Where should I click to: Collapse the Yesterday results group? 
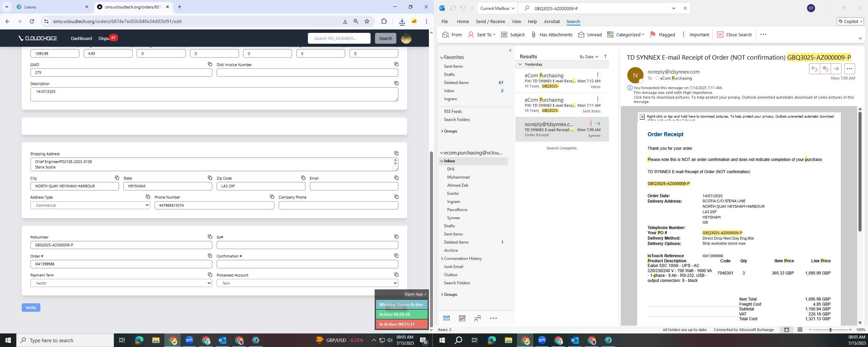pos(520,64)
